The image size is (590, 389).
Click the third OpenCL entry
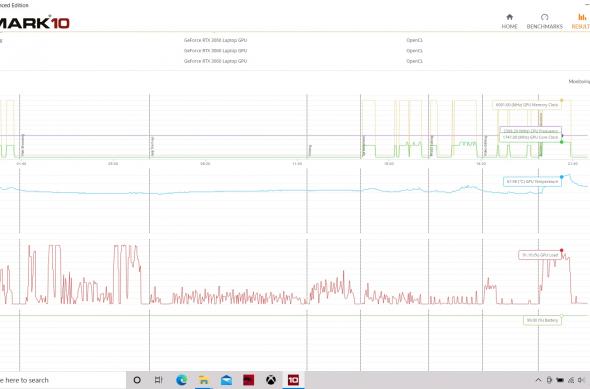coord(414,61)
